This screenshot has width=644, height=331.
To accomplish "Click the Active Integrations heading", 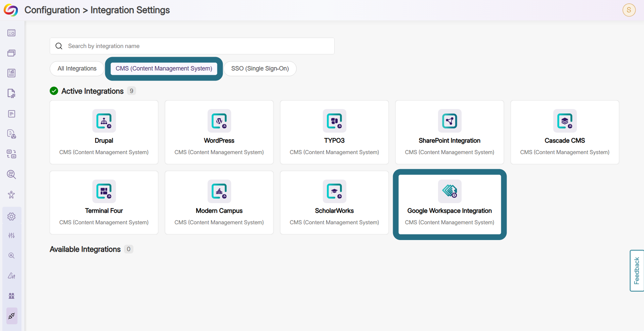I will [x=92, y=91].
